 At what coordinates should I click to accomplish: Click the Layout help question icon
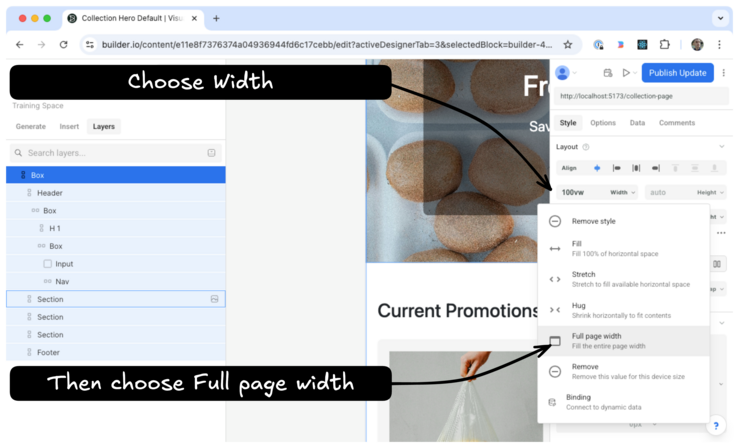point(586,147)
